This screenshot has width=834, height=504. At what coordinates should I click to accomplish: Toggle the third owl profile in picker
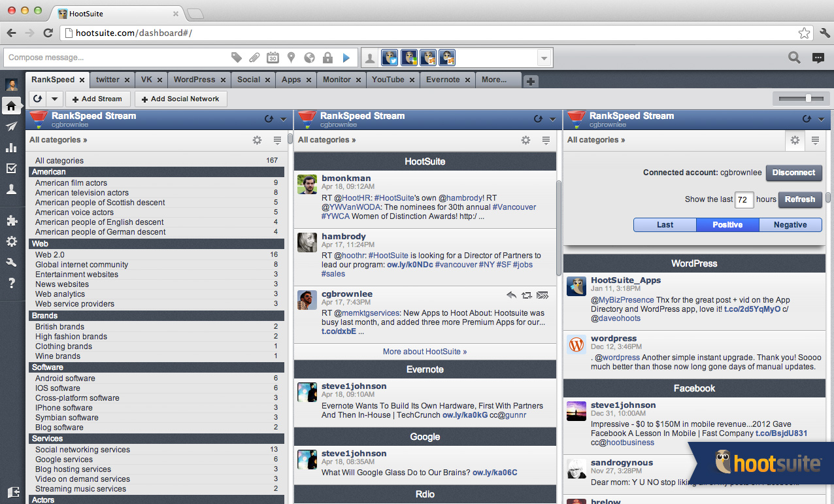click(x=428, y=58)
